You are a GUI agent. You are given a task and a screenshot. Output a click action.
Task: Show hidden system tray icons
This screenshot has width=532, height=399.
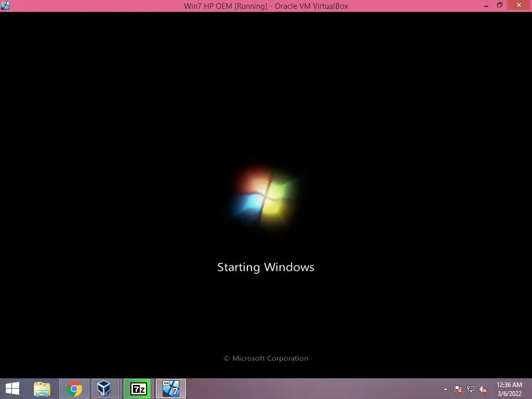point(445,389)
